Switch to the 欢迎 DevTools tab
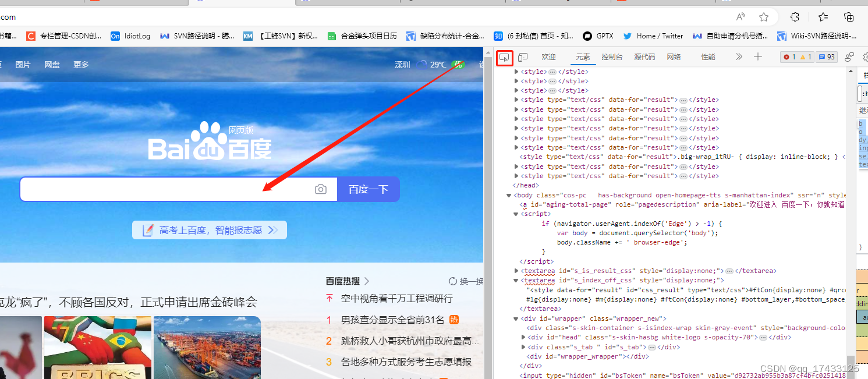 (548, 57)
